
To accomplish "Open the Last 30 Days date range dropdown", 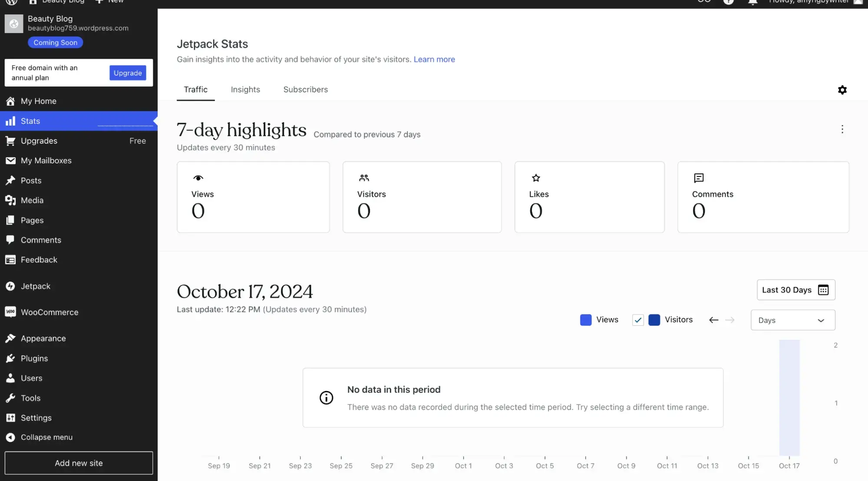I will (795, 290).
